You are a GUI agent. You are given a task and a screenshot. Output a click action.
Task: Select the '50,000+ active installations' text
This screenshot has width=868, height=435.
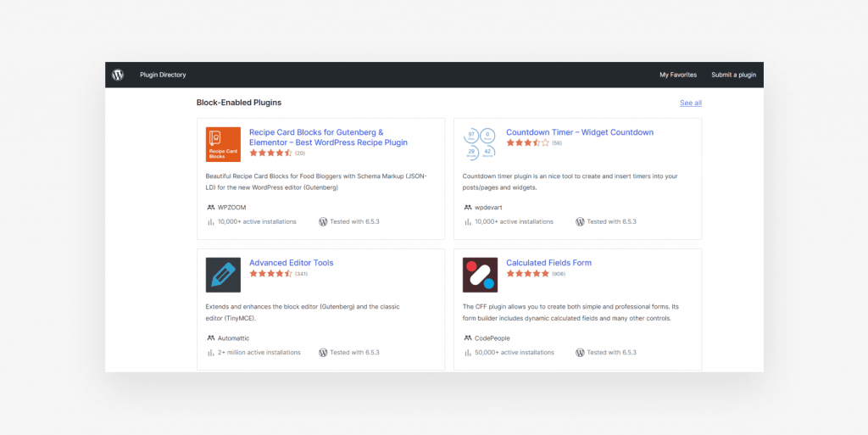click(x=515, y=352)
